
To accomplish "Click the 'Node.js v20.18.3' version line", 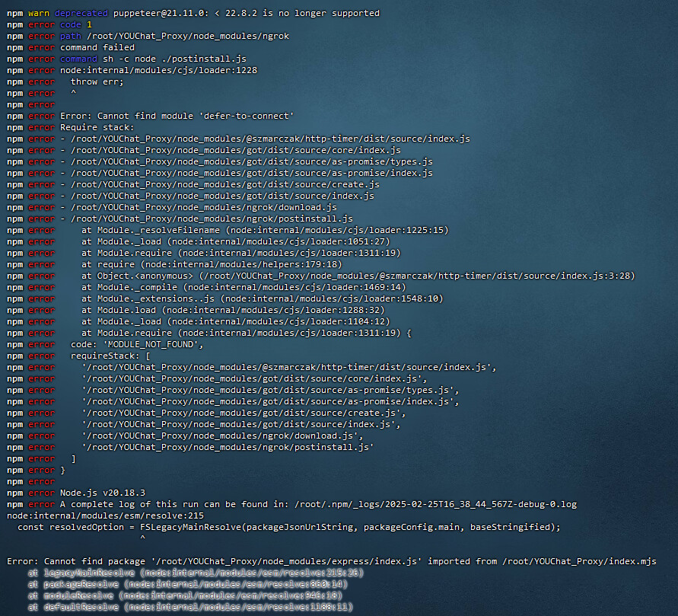I will pos(103,493).
